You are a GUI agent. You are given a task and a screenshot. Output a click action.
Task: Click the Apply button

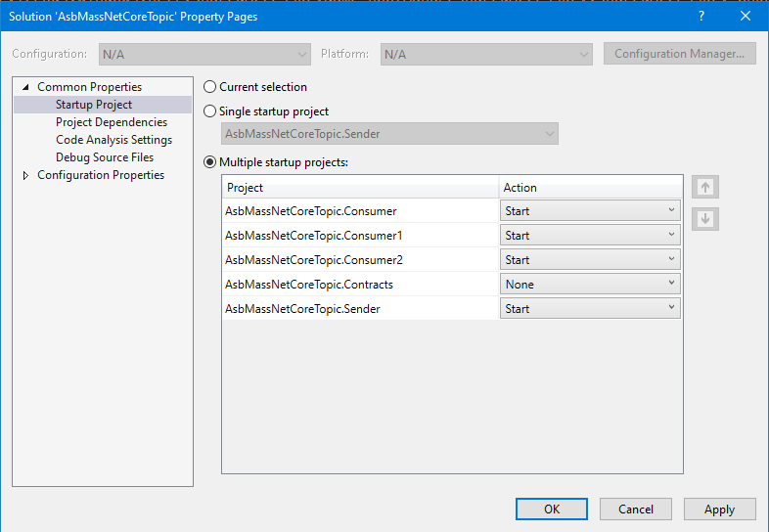(719, 509)
